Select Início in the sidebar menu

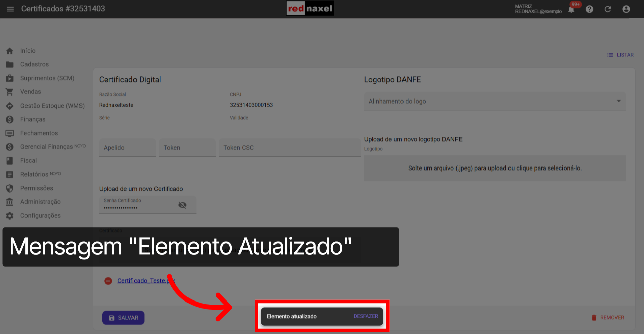pos(28,50)
